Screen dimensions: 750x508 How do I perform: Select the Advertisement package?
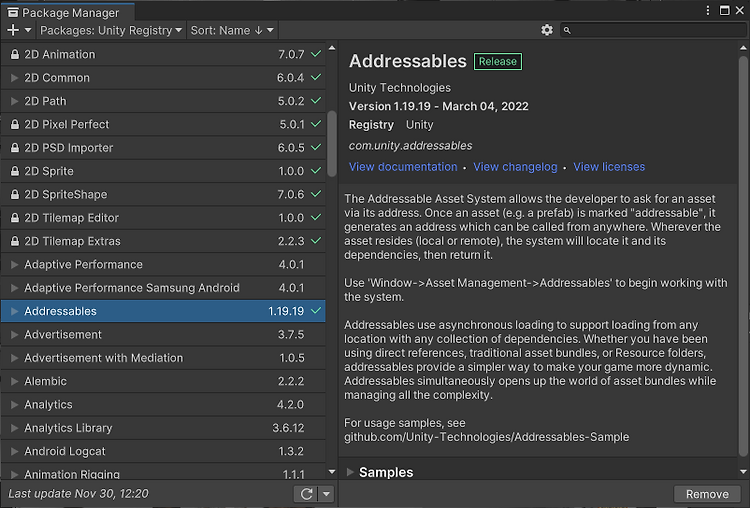(x=163, y=334)
